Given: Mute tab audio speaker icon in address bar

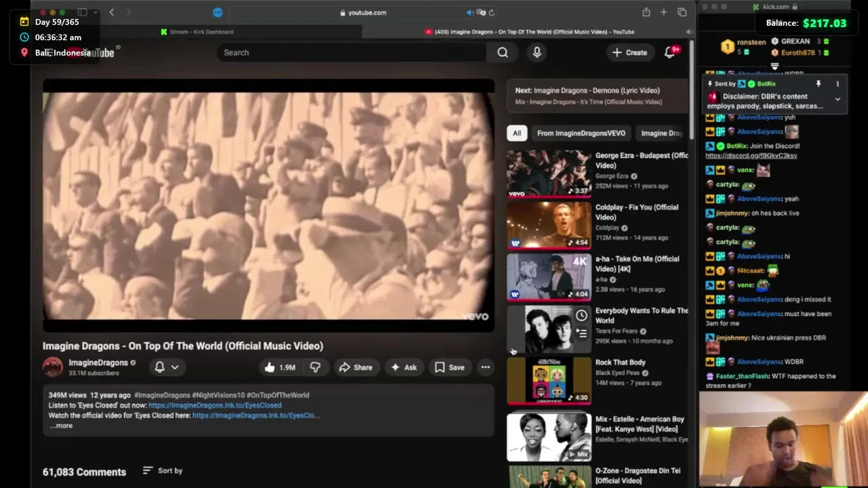Looking at the screenshot, I should click(x=469, y=12).
